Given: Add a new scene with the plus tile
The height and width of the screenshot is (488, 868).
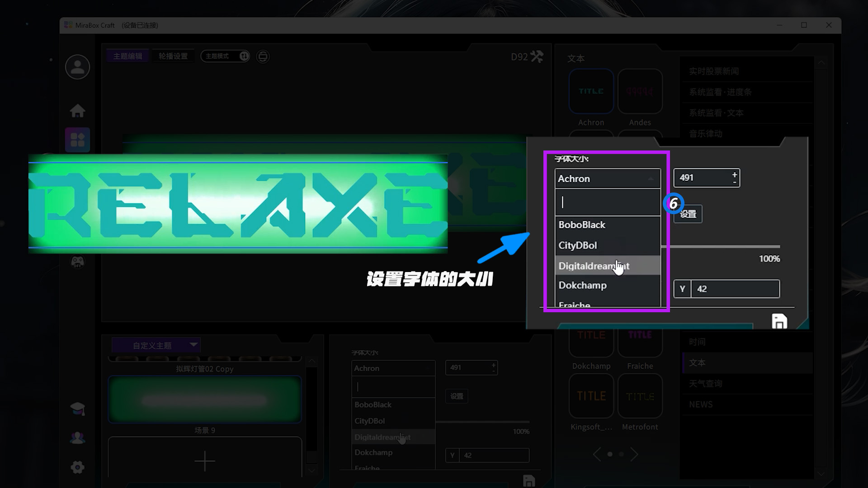Looking at the screenshot, I should (205, 461).
